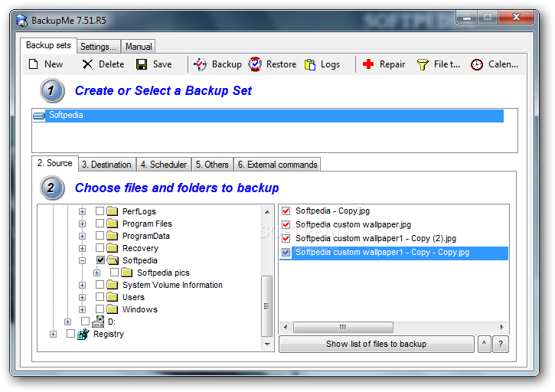
Task: Check the Program Files checkbox
Action: point(100,224)
